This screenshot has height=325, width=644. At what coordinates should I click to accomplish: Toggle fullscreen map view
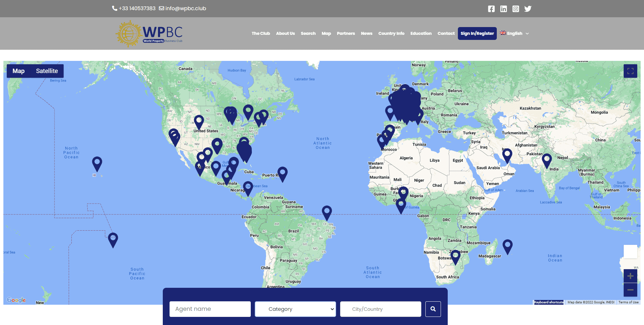tap(630, 71)
